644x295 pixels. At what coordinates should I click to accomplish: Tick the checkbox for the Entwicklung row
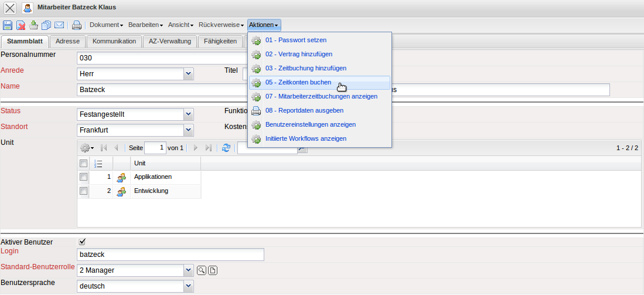click(x=83, y=191)
